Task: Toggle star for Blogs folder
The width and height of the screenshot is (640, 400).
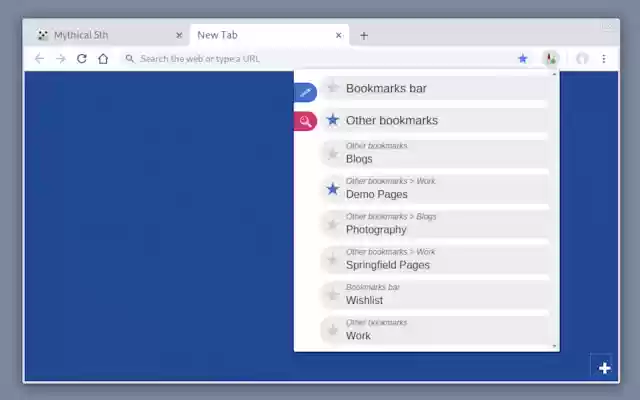Action: pyautogui.click(x=333, y=154)
